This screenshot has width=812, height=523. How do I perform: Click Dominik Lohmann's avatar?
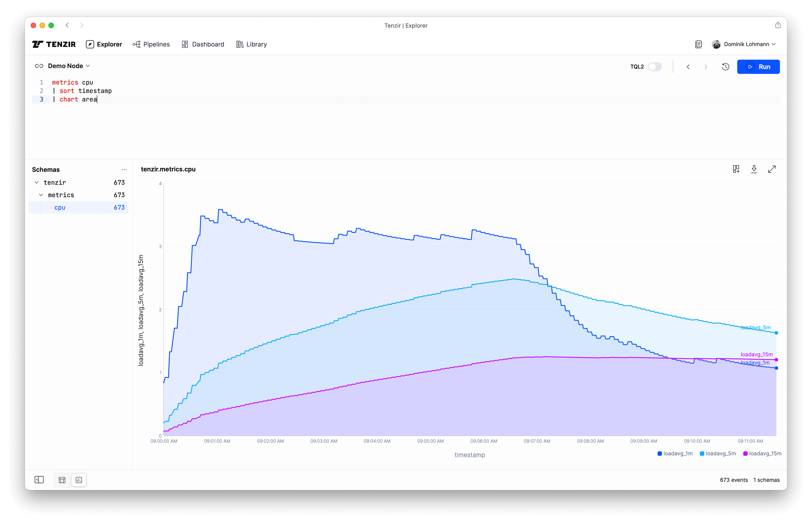[x=716, y=44]
